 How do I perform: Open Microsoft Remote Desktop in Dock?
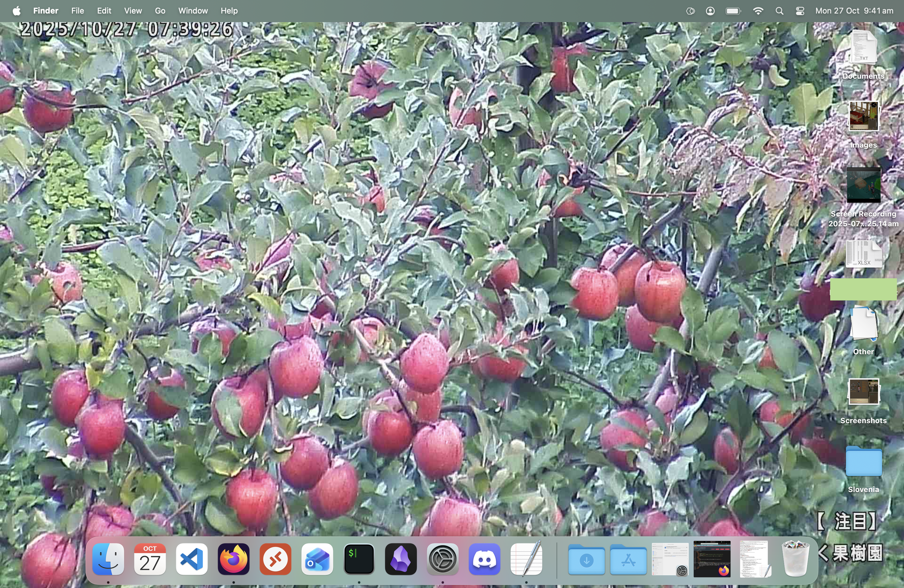pyautogui.click(x=276, y=559)
